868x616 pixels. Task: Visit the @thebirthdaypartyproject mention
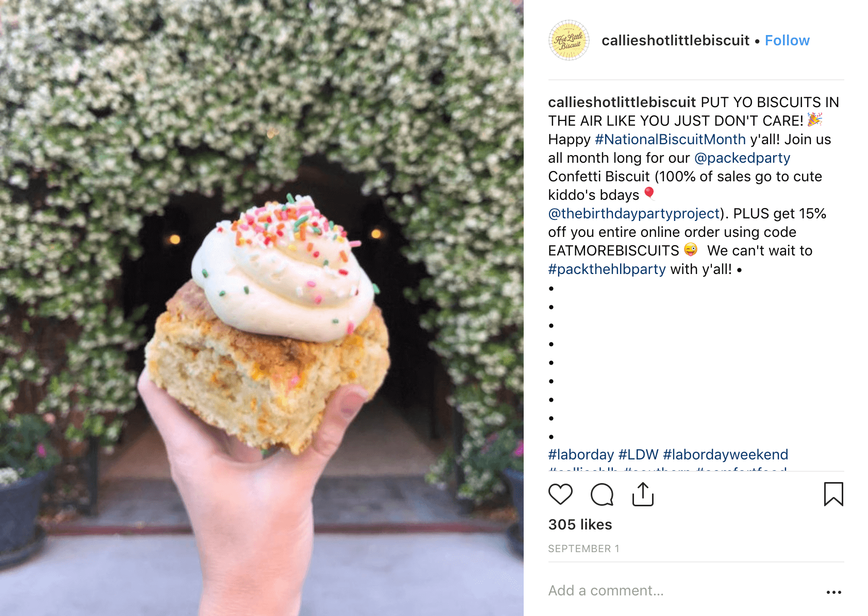(x=634, y=214)
